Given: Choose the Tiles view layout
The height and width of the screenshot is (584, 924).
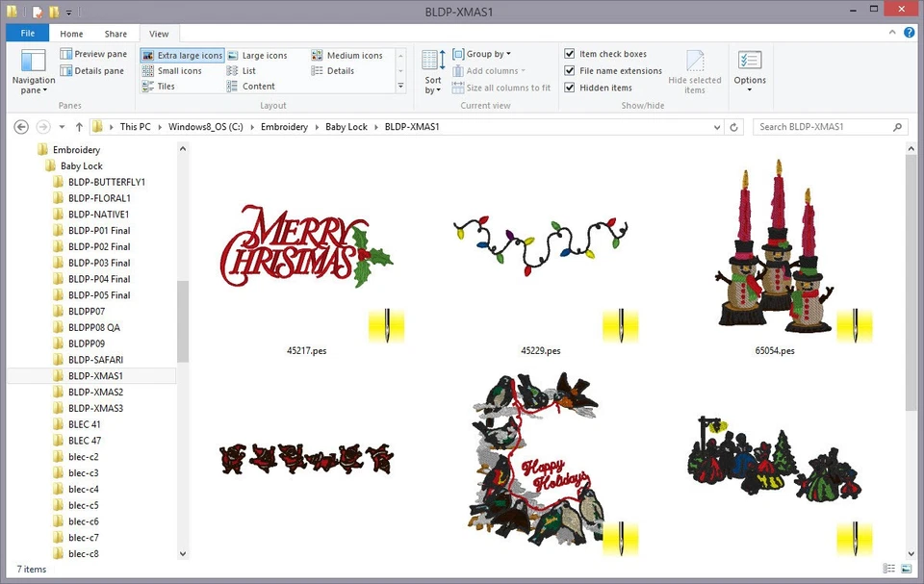Looking at the screenshot, I should coord(166,86).
